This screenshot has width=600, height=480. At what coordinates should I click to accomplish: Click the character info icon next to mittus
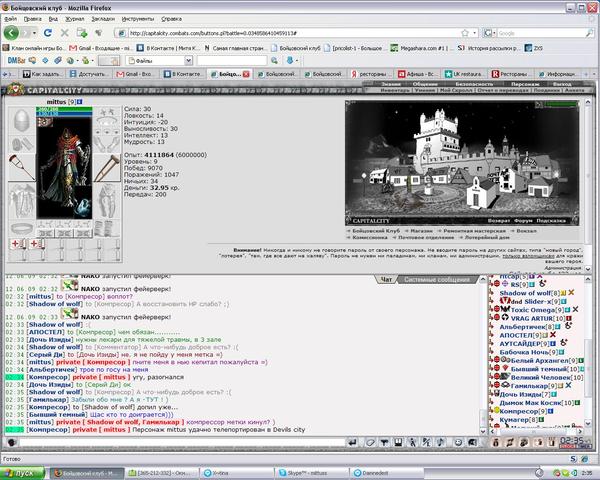(80, 102)
